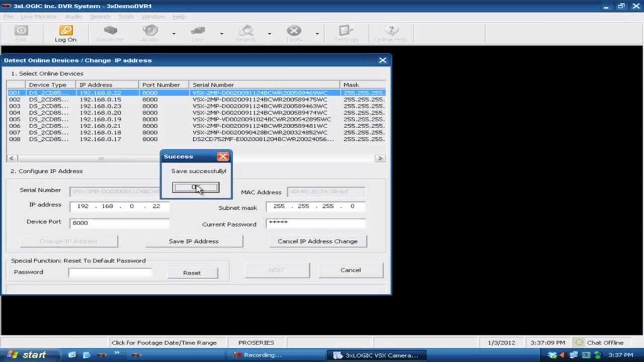
Task: Open the Online Help toolbar icon
Action: coord(391,33)
